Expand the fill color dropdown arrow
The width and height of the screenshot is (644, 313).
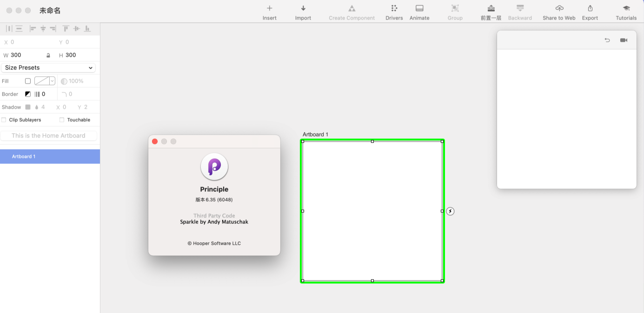point(52,81)
